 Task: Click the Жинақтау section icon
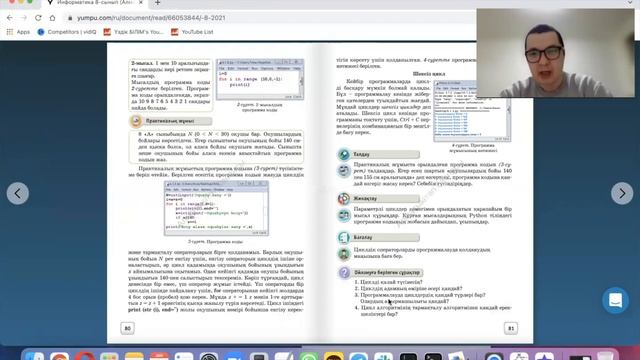point(344,198)
